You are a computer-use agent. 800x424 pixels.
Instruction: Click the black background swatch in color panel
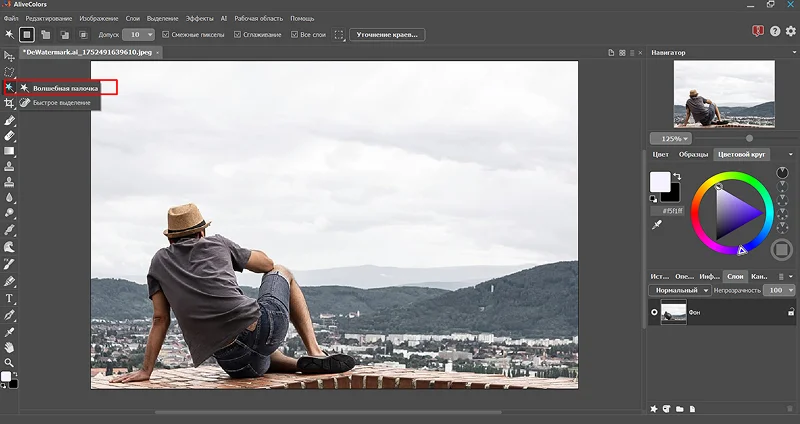[672, 194]
